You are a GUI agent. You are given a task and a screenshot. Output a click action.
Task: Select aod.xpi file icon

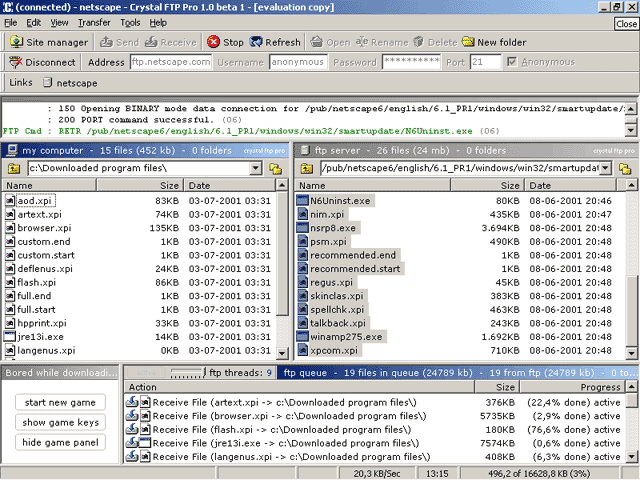click(10, 200)
